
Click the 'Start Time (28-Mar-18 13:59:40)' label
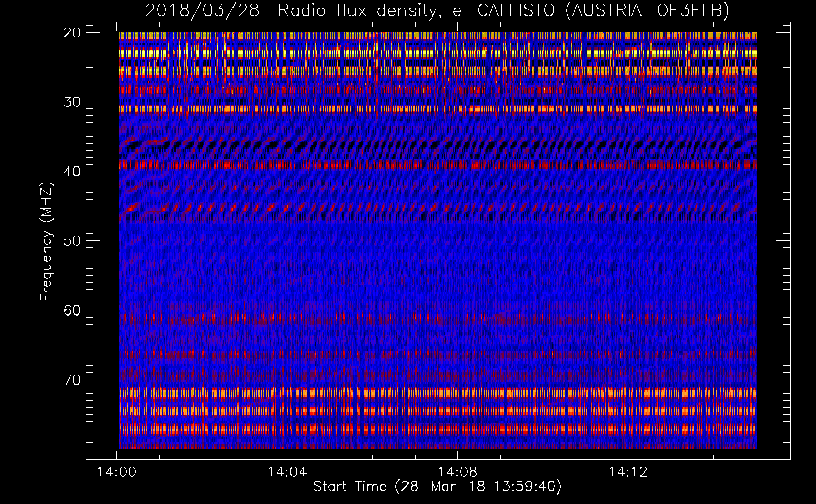pyautogui.click(x=437, y=487)
